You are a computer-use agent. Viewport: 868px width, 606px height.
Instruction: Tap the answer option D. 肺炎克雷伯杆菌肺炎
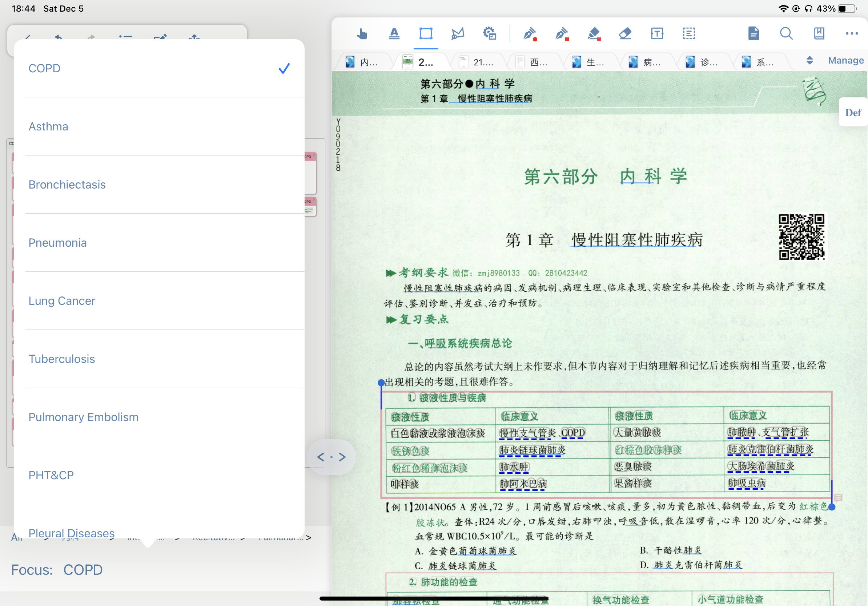pyautogui.click(x=691, y=565)
